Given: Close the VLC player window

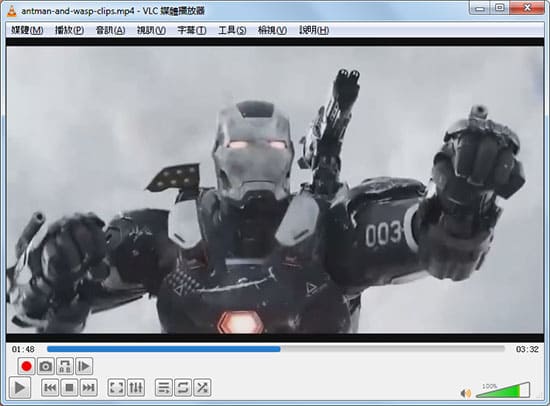Looking at the screenshot, I should (527, 8).
